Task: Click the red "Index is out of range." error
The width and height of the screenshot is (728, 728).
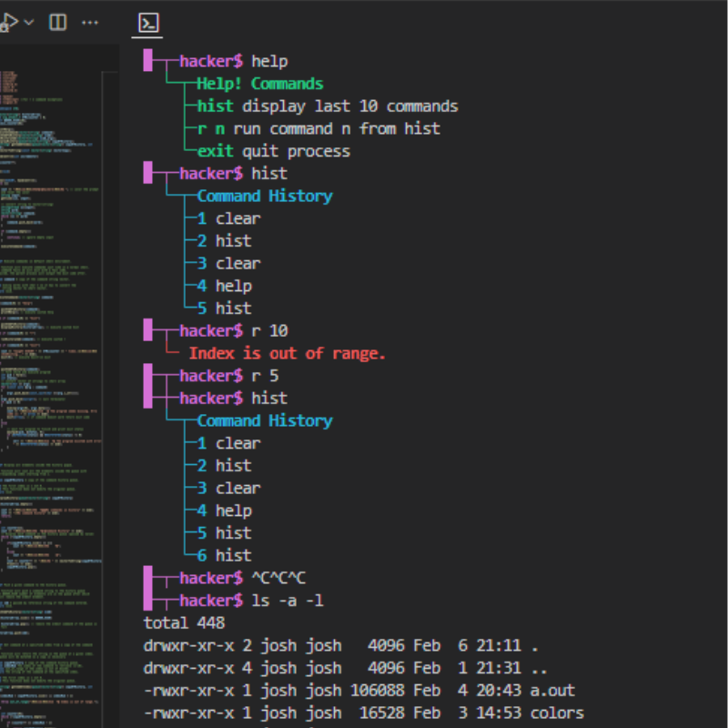Action: pyautogui.click(x=287, y=353)
